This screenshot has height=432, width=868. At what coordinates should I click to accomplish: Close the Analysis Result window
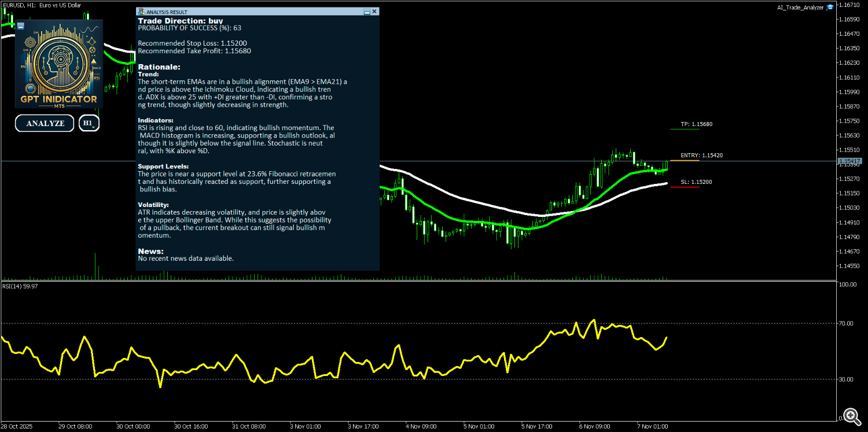tap(374, 12)
